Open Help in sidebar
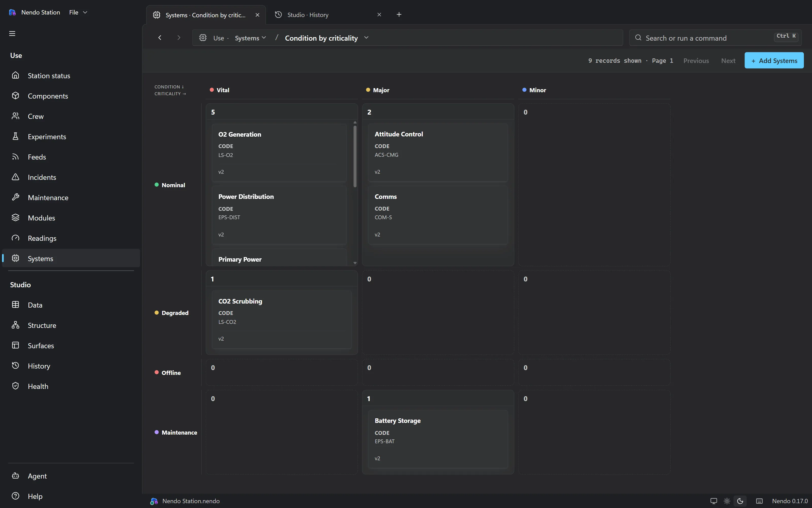This screenshot has height=508, width=812. [71, 496]
